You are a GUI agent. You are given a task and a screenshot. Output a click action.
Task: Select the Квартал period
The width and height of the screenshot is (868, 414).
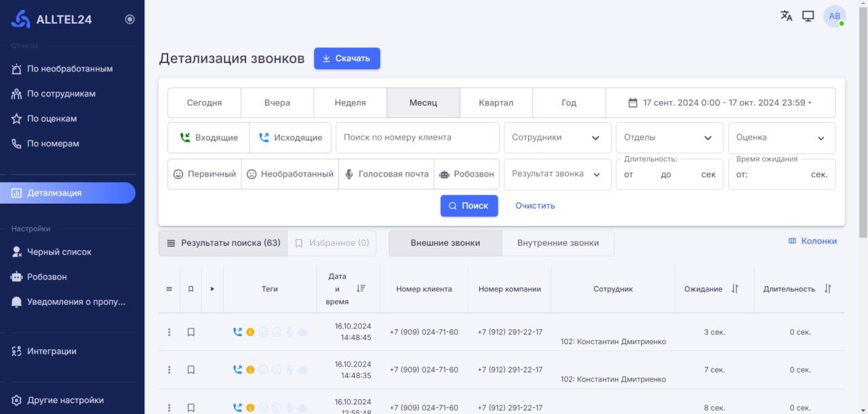click(496, 103)
